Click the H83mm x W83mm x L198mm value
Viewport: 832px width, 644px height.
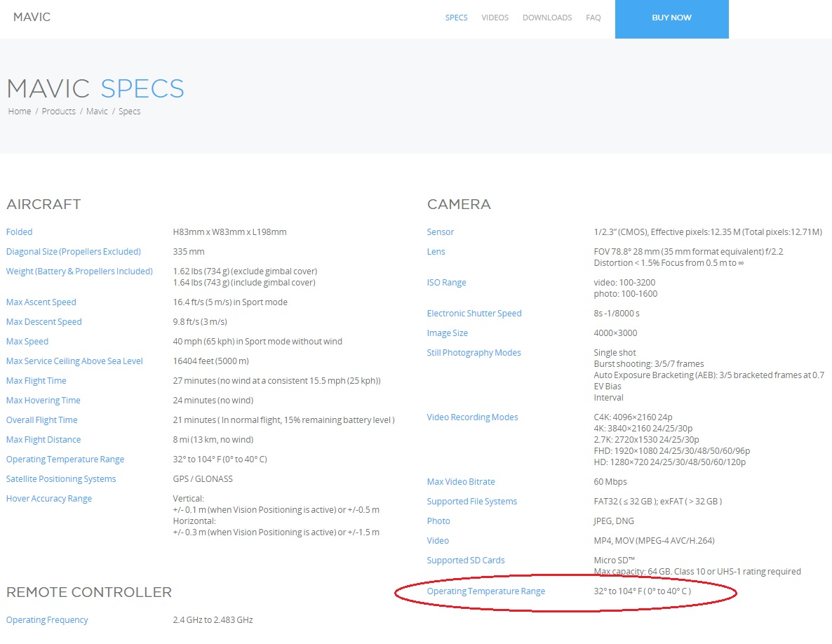pos(230,232)
